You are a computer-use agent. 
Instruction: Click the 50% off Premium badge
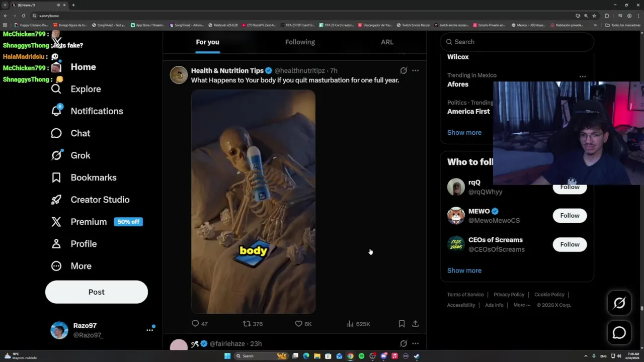click(x=128, y=222)
